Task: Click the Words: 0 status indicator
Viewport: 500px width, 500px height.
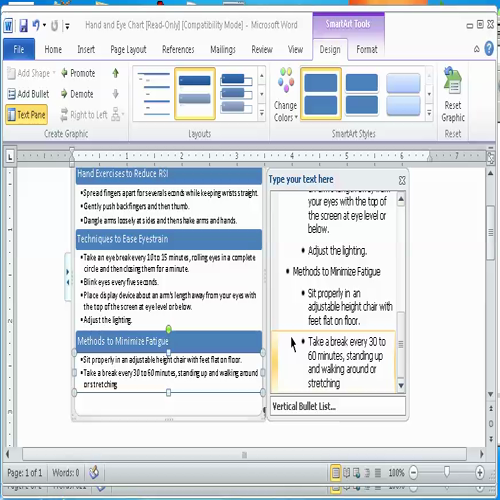Action: (66, 473)
